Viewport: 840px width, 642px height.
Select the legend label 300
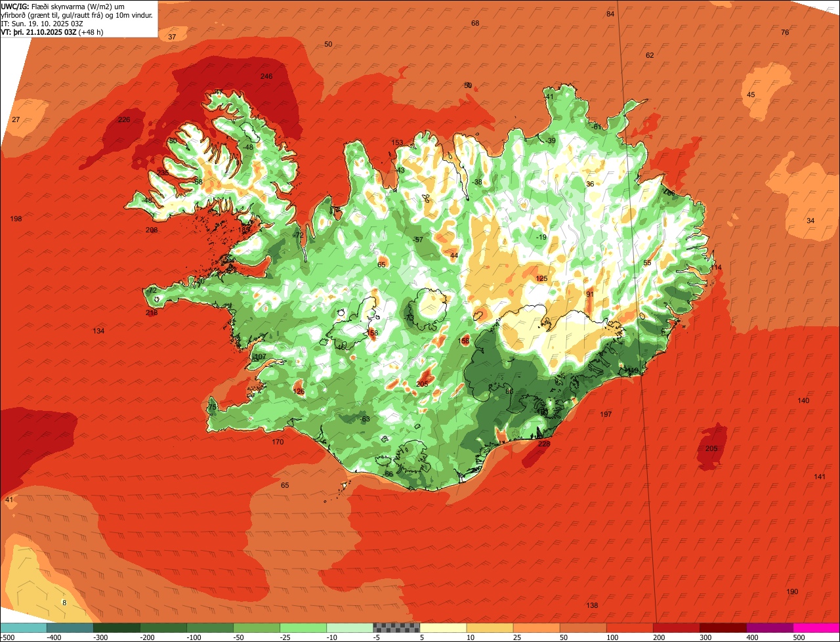click(706, 637)
